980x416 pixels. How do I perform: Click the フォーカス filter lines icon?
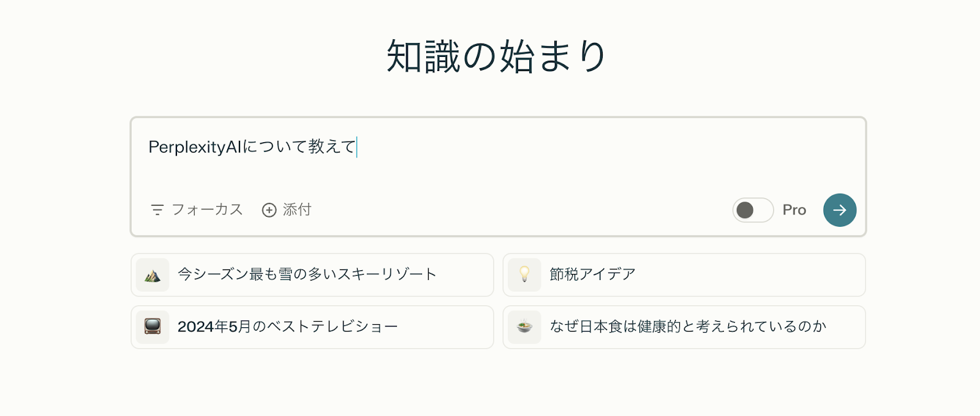[157, 210]
